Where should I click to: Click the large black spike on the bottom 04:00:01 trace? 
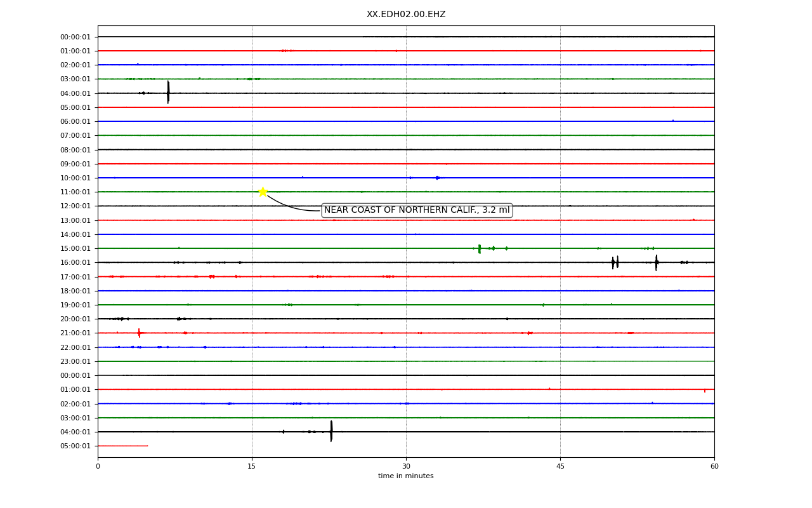click(331, 431)
